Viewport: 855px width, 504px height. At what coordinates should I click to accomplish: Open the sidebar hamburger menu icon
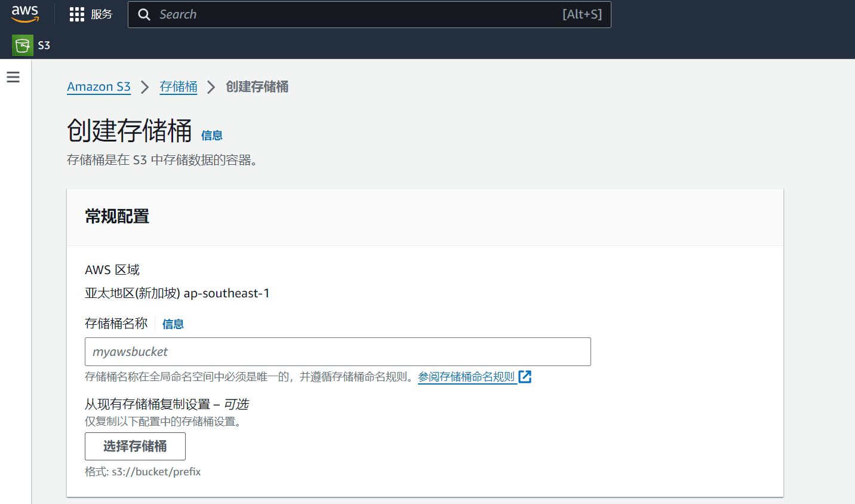(13, 77)
